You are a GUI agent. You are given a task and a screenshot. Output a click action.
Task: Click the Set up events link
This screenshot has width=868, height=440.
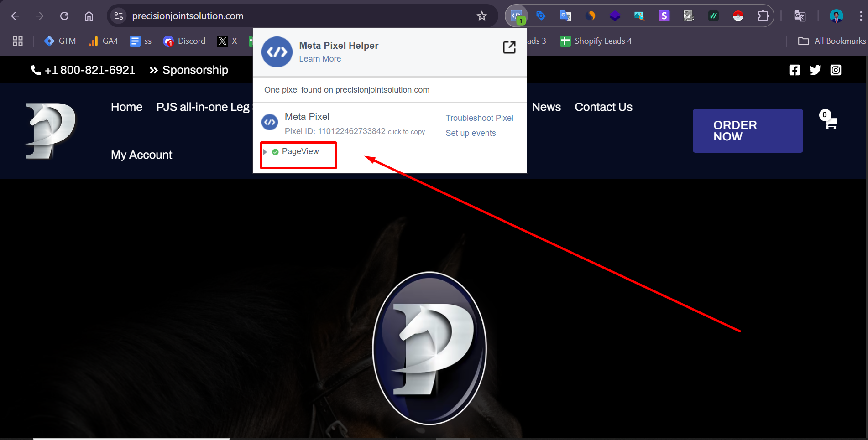pyautogui.click(x=471, y=133)
